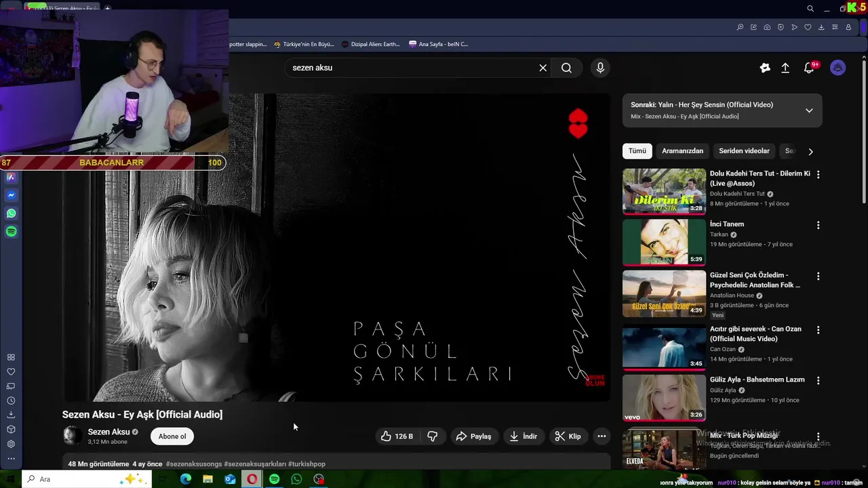Open the Dizipal Alien: Earth bookmark
The width and height of the screenshot is (868, 488).
pyautogui.click(x=371, y=44)
